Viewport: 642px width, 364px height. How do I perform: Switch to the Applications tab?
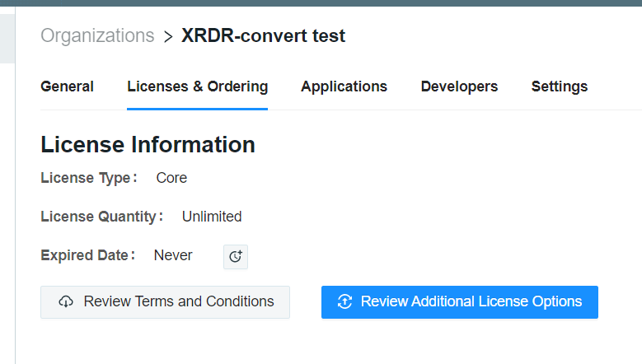coord(344,86)
